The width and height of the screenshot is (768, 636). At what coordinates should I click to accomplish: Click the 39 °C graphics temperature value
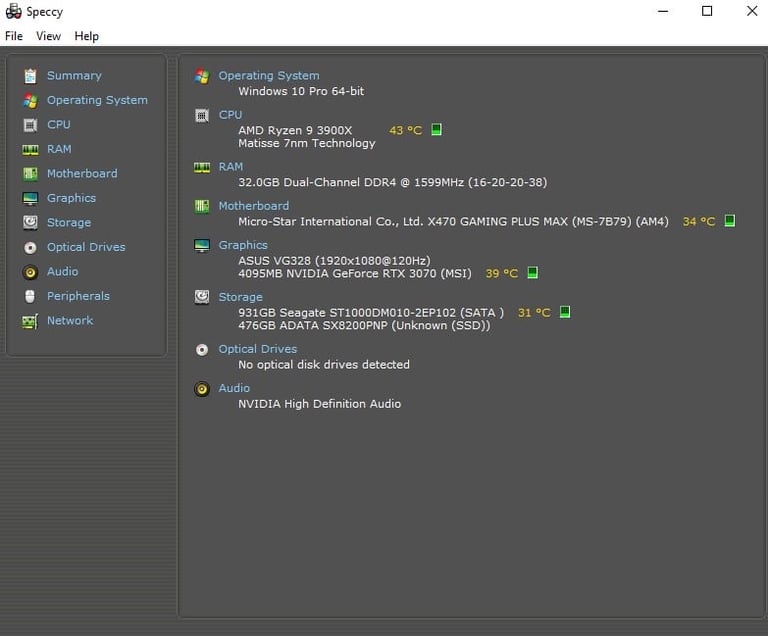tap(502, 273)
